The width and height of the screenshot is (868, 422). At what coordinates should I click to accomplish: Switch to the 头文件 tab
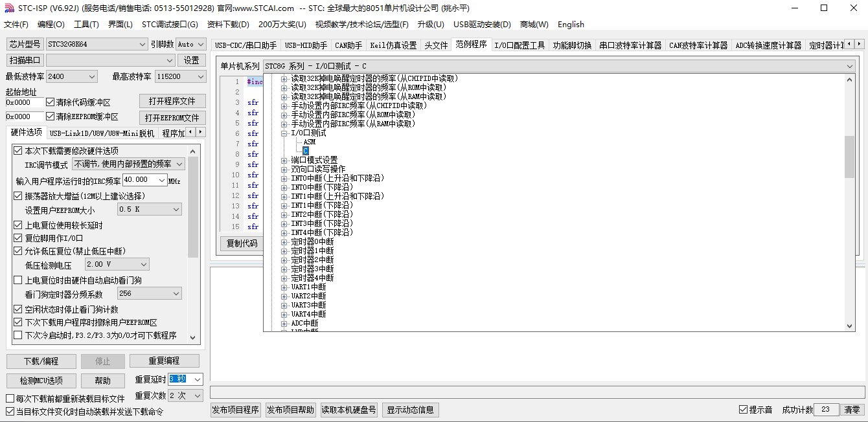pos(436,45)
